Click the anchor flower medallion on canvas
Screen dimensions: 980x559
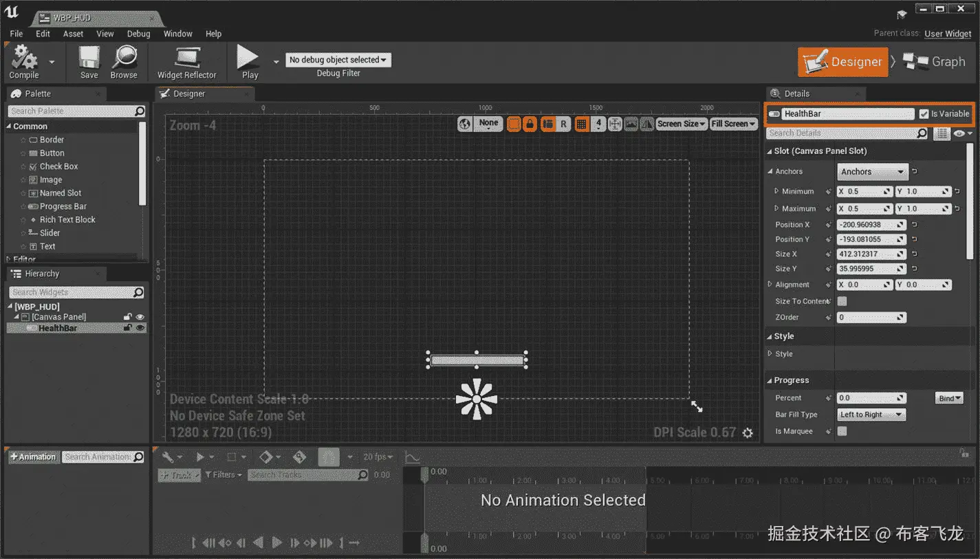[x=477, y=398]
